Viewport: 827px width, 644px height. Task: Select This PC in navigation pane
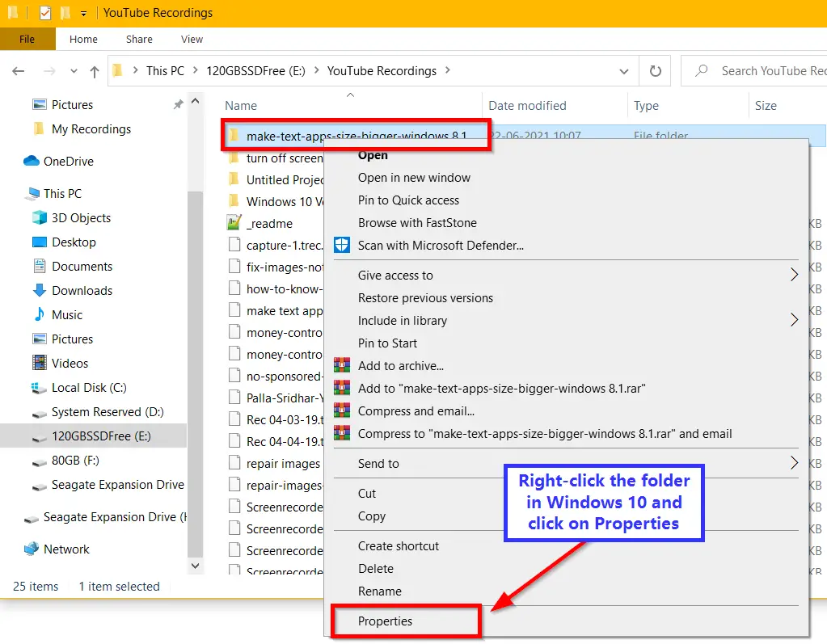pos(63,193)
